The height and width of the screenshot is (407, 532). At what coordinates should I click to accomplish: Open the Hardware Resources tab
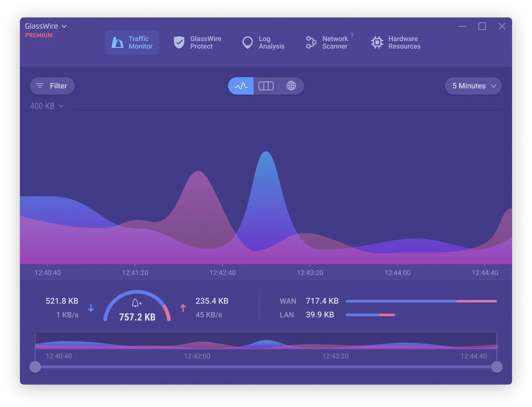point(395,43)
